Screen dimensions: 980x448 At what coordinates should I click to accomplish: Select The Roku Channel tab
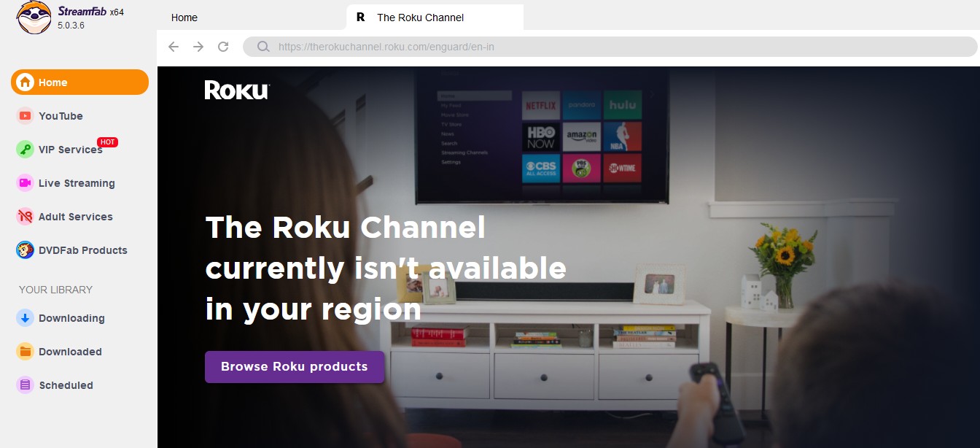click(x=435, y=17)
